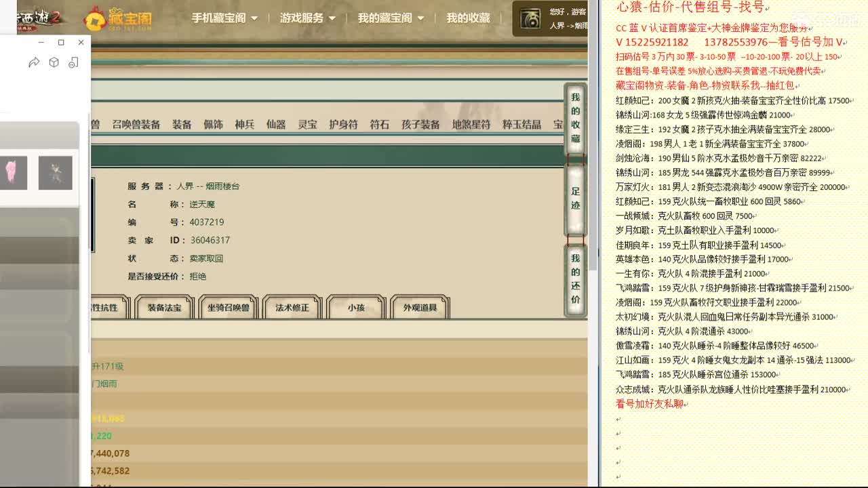Click the character name 逆天魔
Viewport: 868px width, 488px height.
[x=202, y=205]
